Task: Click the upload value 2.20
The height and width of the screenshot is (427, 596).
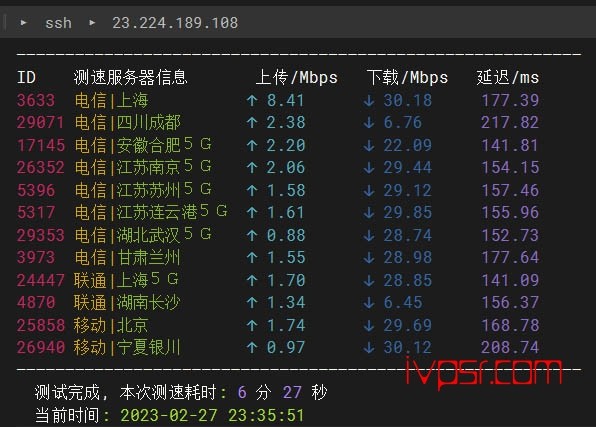Action: point(285,145)
